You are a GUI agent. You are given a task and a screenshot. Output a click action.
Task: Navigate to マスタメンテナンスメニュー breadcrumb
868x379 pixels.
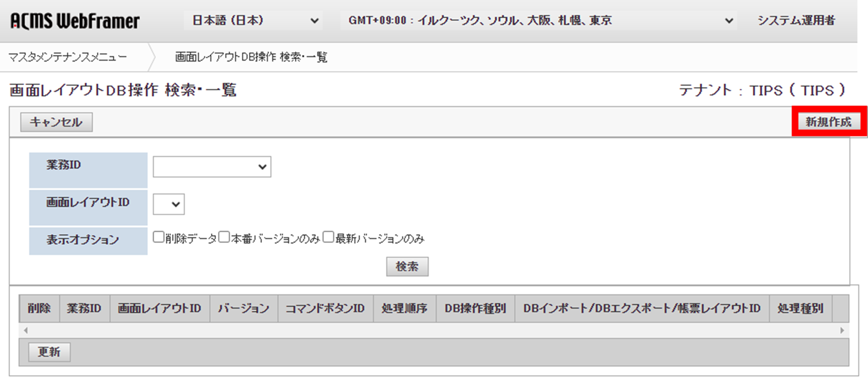point(68,56)
